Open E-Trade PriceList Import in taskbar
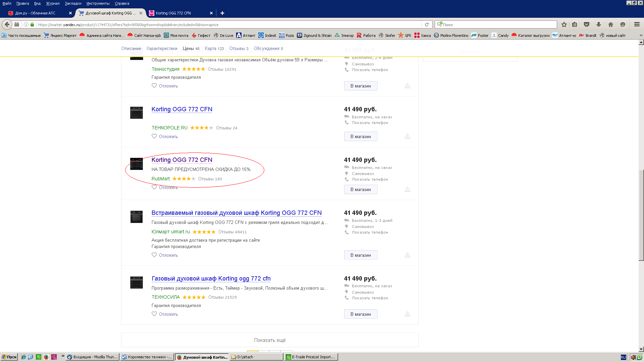This screenshot has height=362, width=644. [x=311, y=357]
